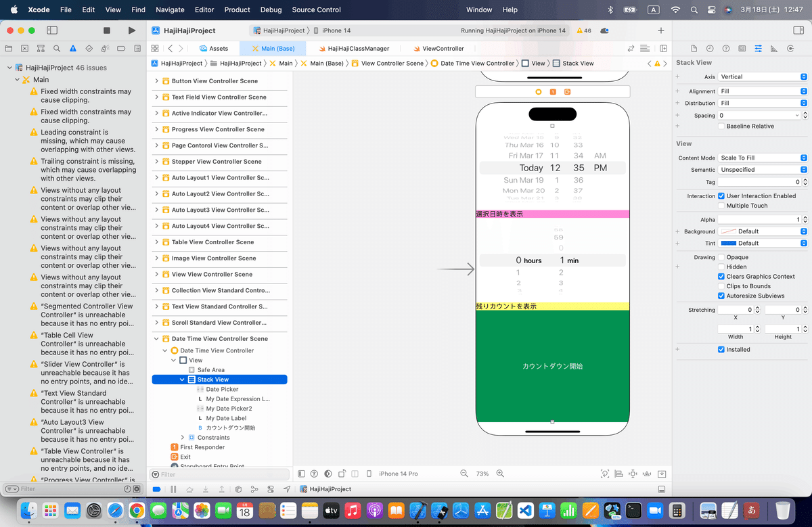The height and width of the screenshot is (527, 812).
Task: Show the File inspector
Action: coord(694,49)
